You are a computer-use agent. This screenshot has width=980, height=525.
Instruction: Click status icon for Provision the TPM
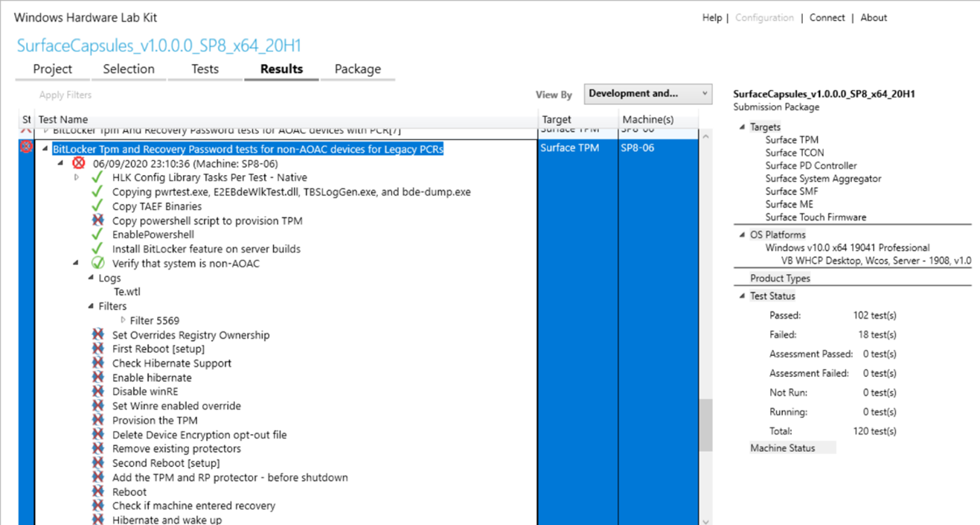pos(97,420)
